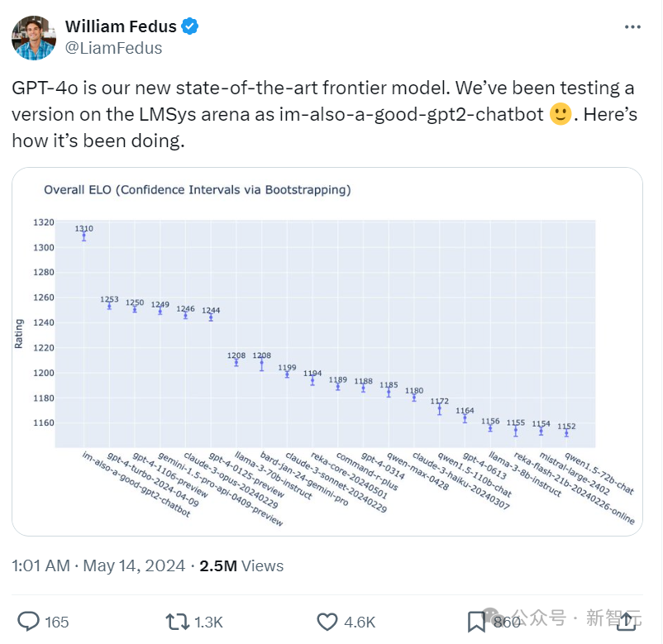Click the 1:01 AM May 14, 2024 timestamp
The height and width of the screenshot is (644, 663).
98,565
